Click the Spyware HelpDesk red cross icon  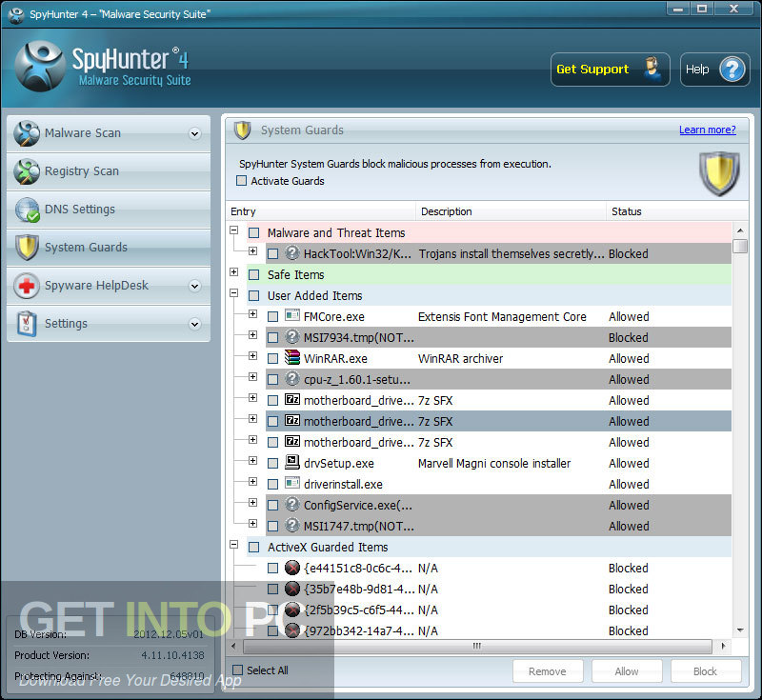pyautogui.click(x=27, y=286)
